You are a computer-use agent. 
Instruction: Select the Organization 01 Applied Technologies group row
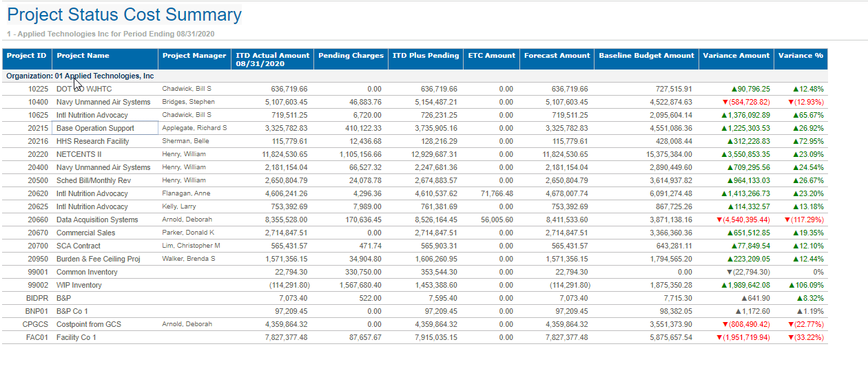pyautogui.click(x=80, y=76)
